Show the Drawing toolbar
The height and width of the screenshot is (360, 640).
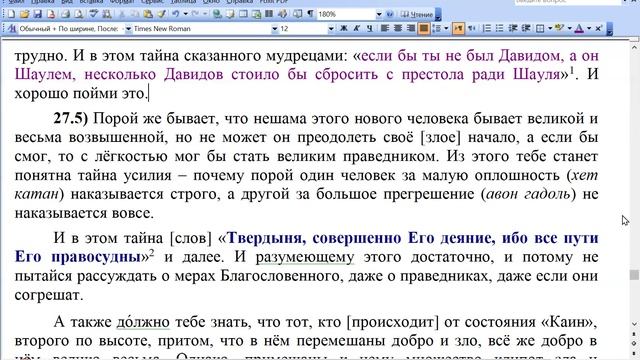coord(282,14)
